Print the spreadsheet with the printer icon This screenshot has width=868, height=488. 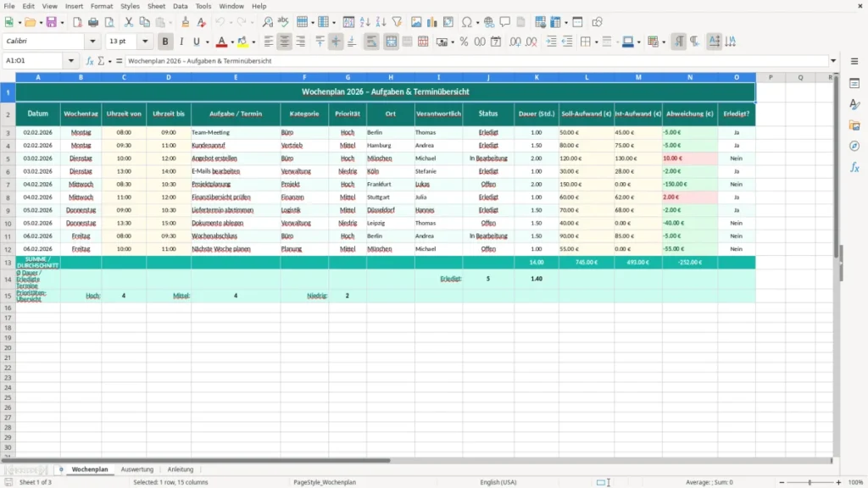[93, 22]
